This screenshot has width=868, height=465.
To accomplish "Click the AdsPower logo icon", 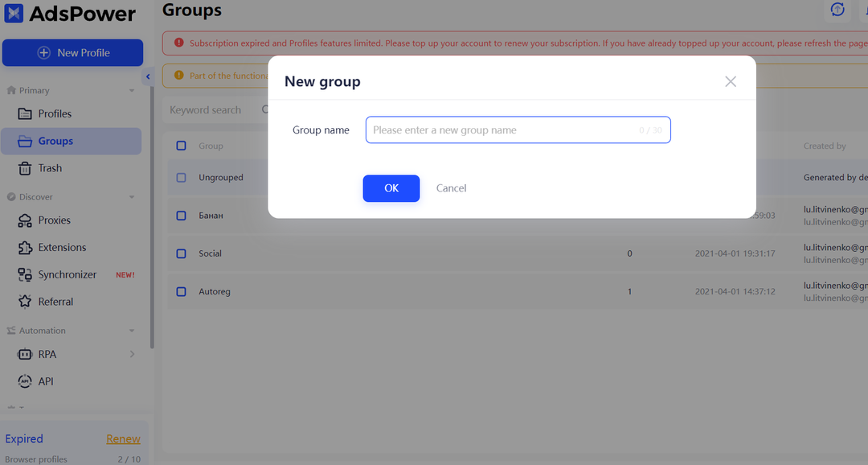I will click(14, 14).
